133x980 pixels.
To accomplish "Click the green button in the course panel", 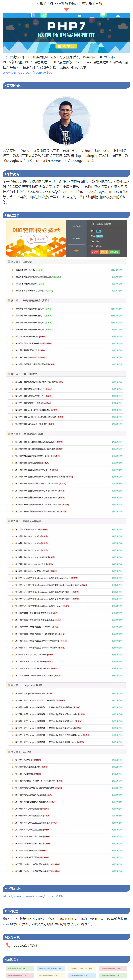I will (114, 252).
